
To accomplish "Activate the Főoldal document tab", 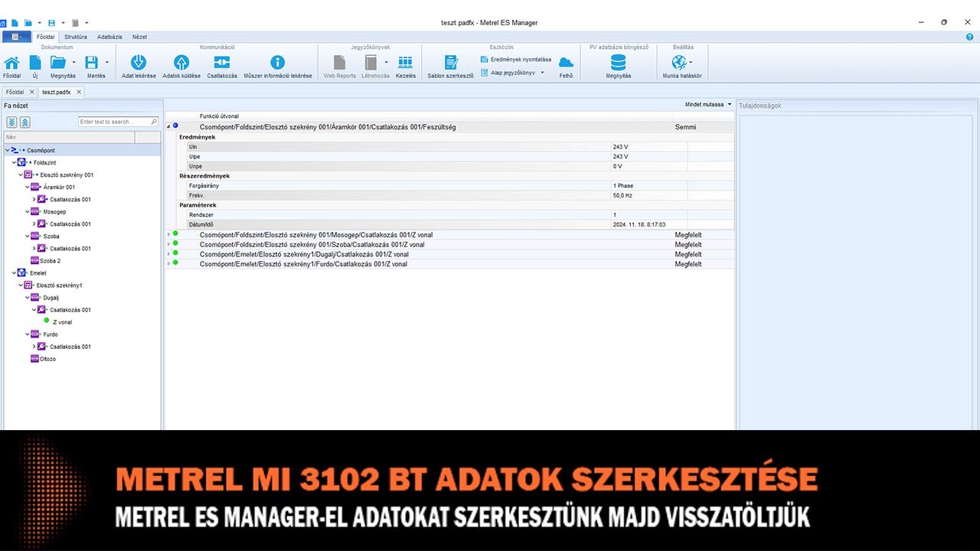I will pos(15,92).
